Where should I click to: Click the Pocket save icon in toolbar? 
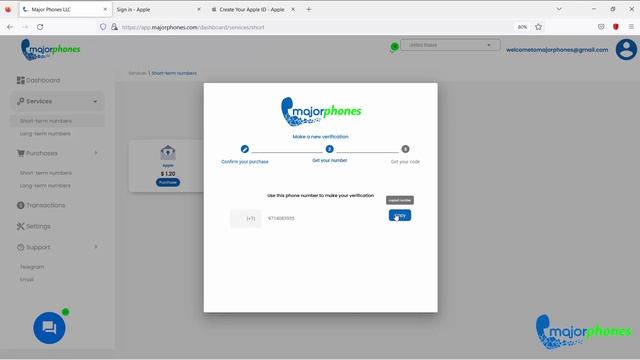click(601, 27)
